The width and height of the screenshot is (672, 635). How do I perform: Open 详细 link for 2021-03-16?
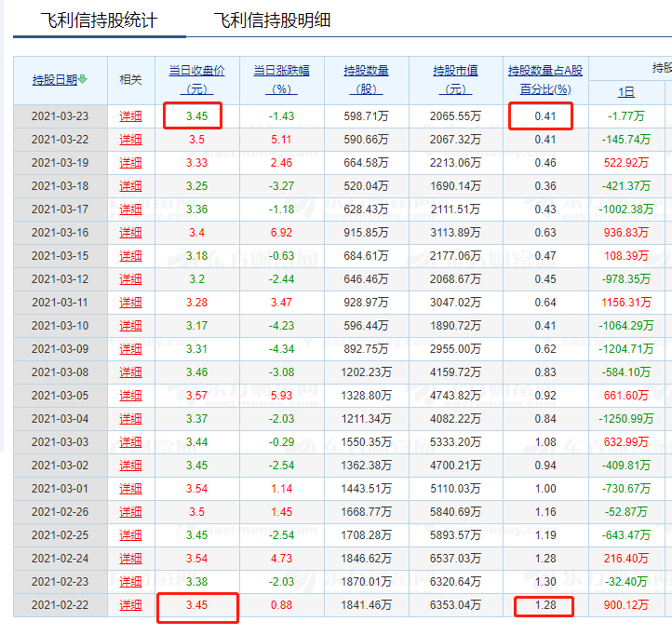click(130, 233)
